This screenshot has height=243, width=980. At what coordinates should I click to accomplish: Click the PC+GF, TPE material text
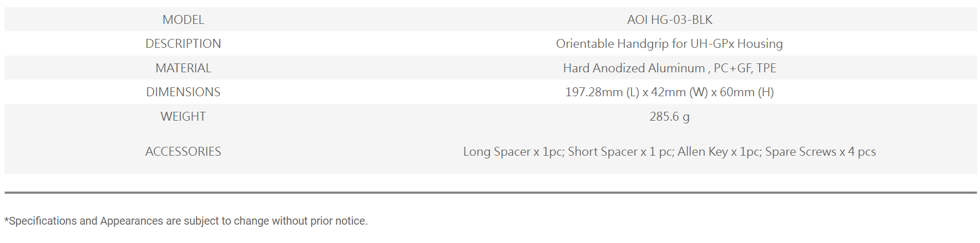point(745,68)
